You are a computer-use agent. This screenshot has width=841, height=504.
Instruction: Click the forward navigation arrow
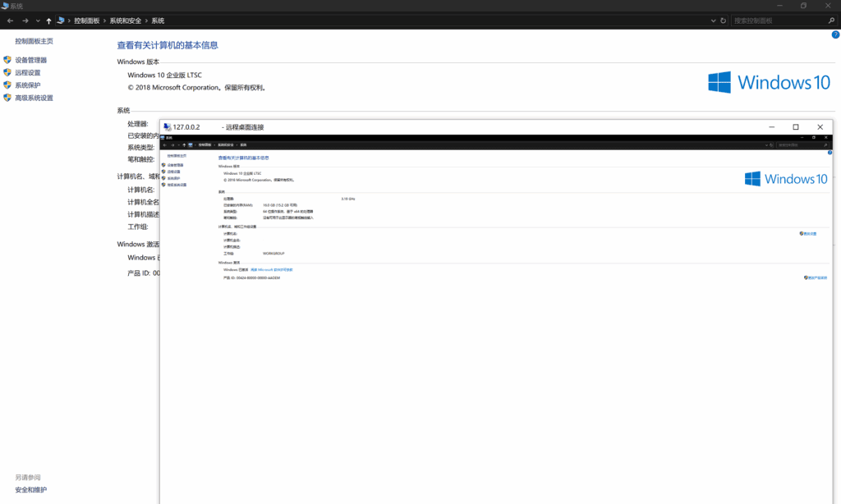(x=25, y=21)
